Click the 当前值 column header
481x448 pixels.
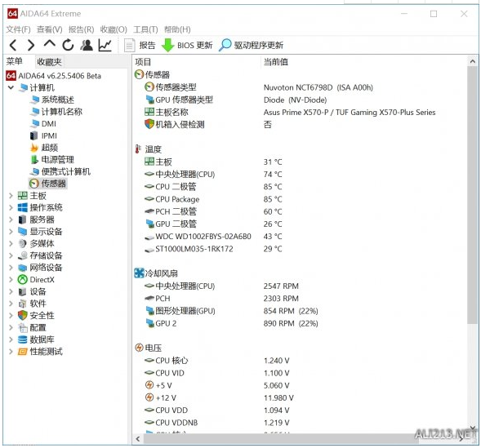(276, 62)
